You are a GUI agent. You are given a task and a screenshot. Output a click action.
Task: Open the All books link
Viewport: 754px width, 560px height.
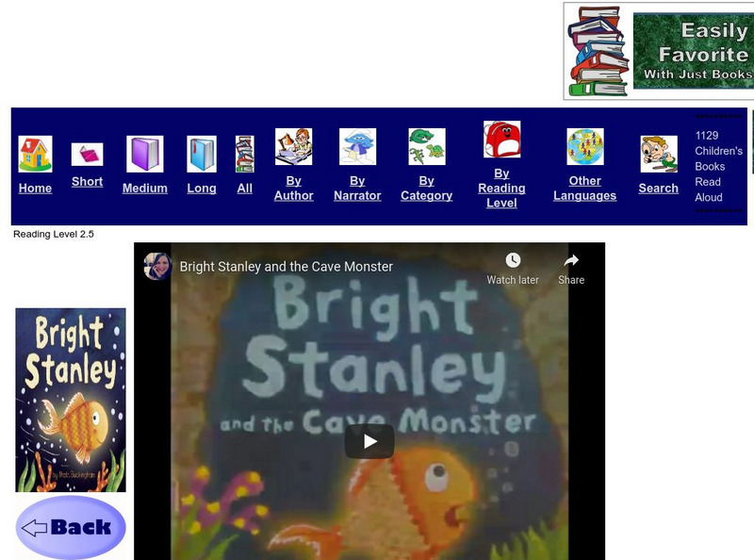[245, 189]
